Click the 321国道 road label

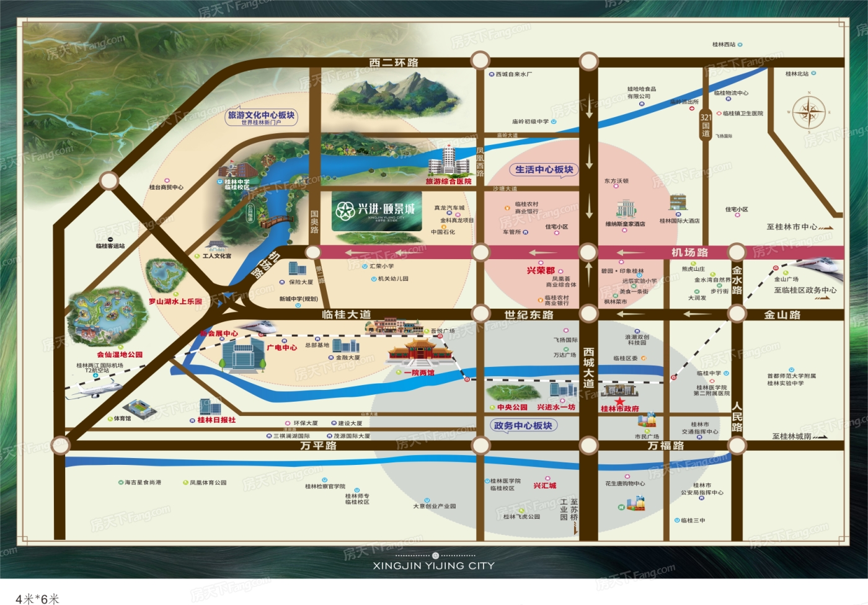(x=706, y=125)
